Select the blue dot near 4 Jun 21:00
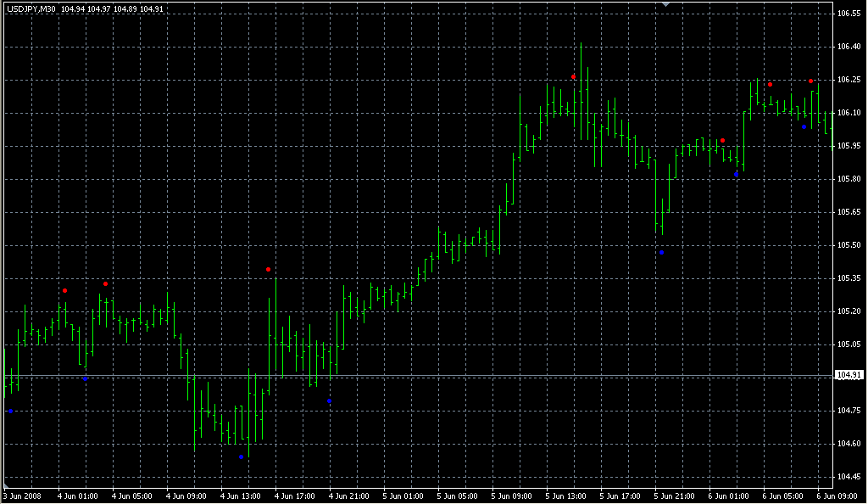This screenshot has width=868, height=504. (329, 401)
